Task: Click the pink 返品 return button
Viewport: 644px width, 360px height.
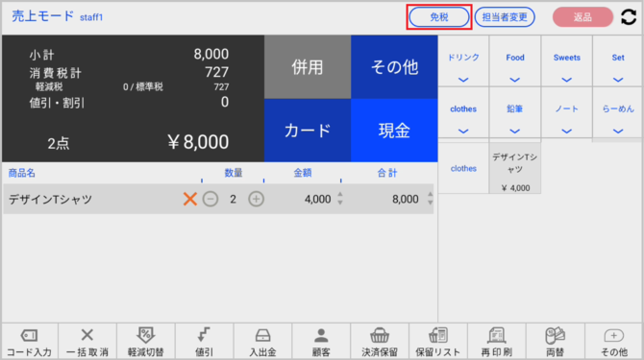Action: [x=582, y=17]
